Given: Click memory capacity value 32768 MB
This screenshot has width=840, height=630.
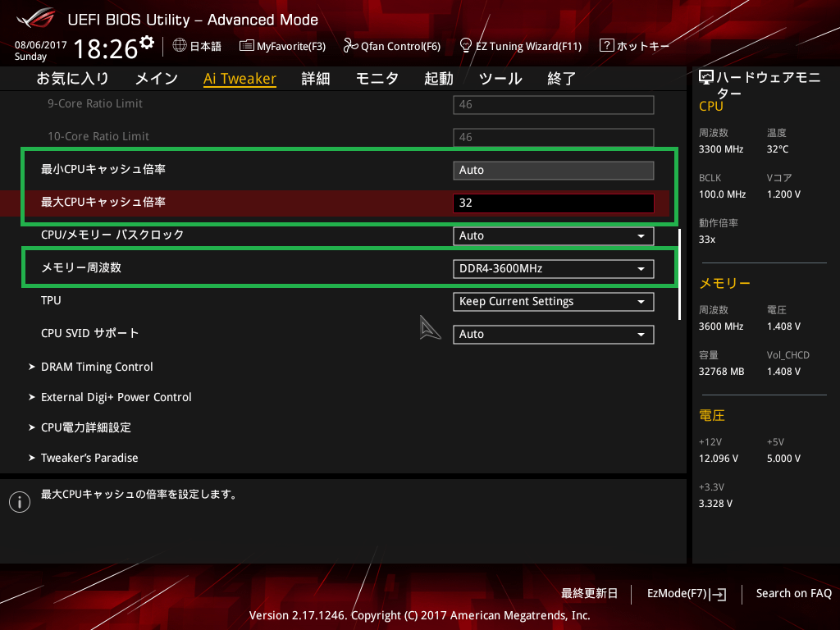Looking at the screenshot, I should click(x=721, y=372).
